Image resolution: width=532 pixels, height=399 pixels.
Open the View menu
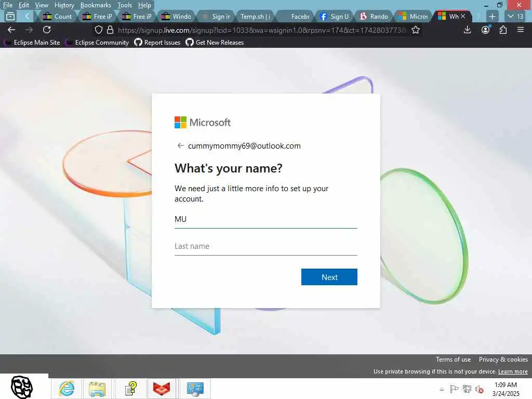click(x=42, y=5)
